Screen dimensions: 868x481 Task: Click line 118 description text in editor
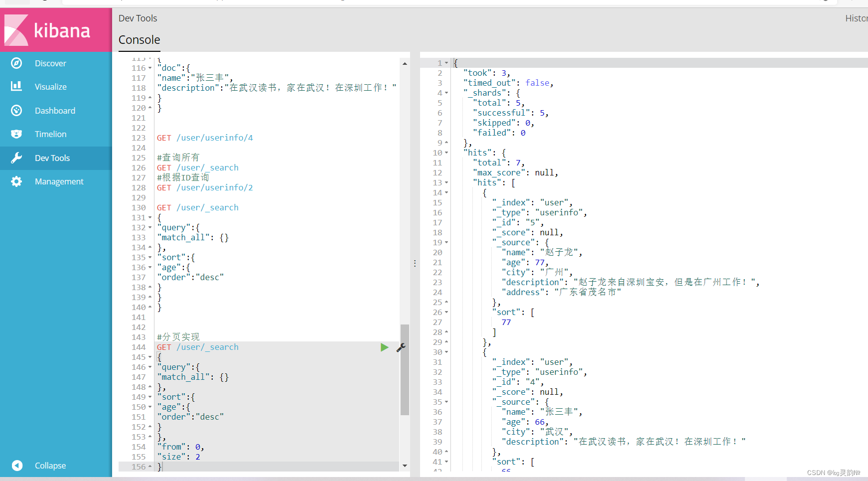277,88
